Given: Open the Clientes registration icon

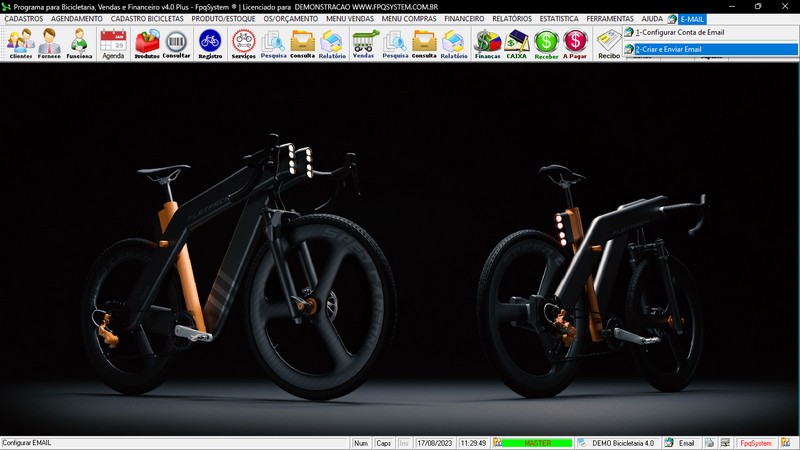Looking at the screenshot, I should (x=20, y=43).
